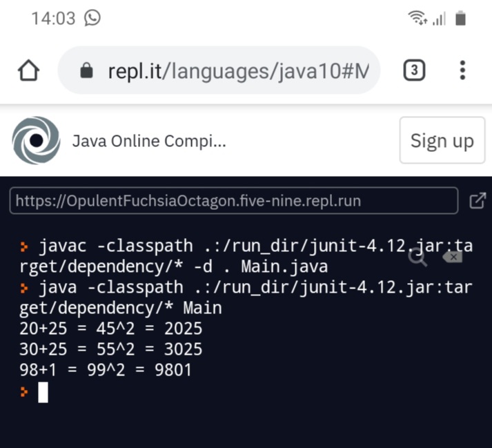Click the Java Online Compi... title
The image size is (492, 448).
pyautogui.click(x=149, y=141)
